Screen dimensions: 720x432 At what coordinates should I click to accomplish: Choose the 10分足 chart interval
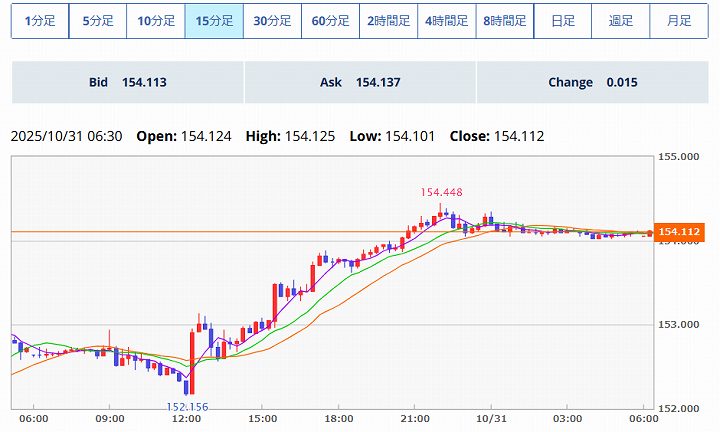coord(156,20)
